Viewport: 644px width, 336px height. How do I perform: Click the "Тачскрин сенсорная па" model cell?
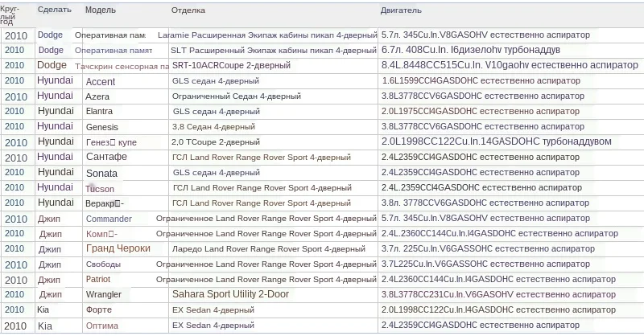tap(122, 66)
